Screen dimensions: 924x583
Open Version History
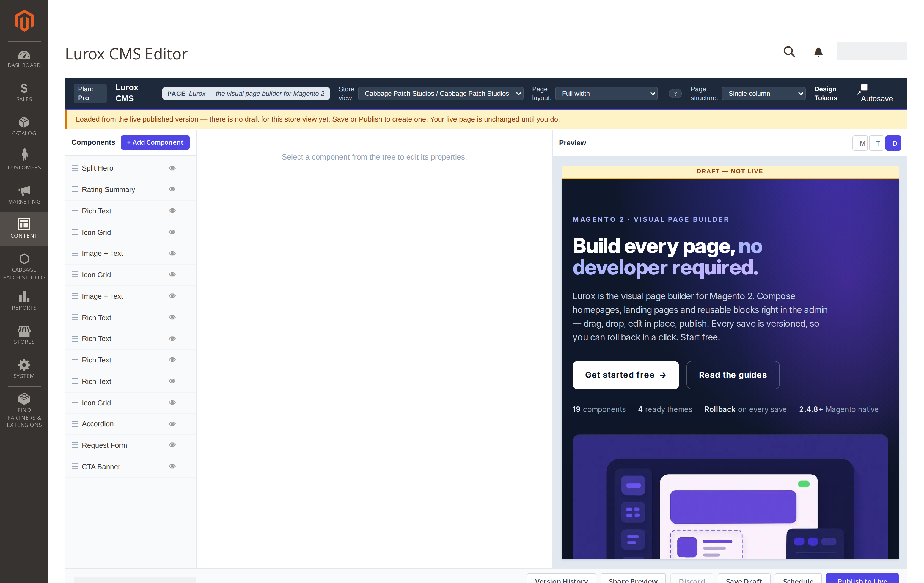[x=561, y=578]
